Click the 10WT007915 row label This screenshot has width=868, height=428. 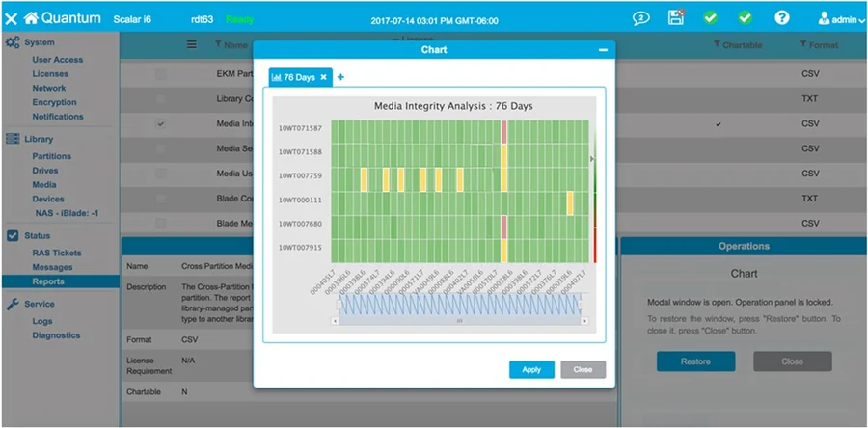pos(300,247)
